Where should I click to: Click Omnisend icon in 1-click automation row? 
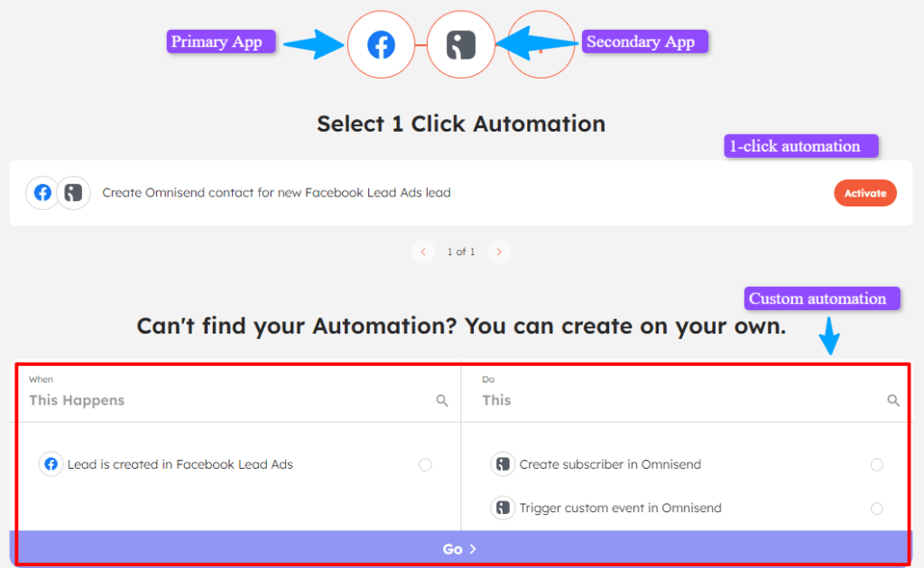click(x=74, y=193)
